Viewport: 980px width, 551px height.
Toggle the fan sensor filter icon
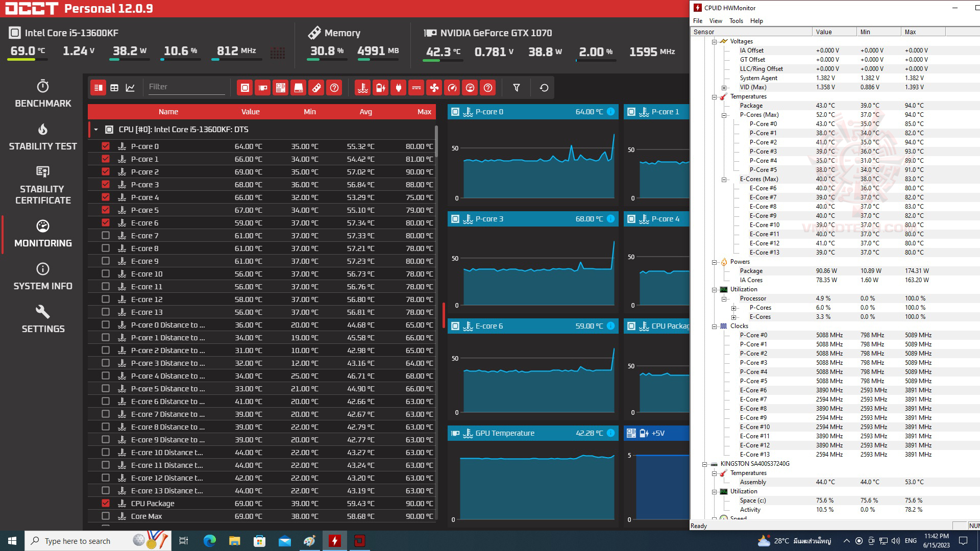pos(434,88)
